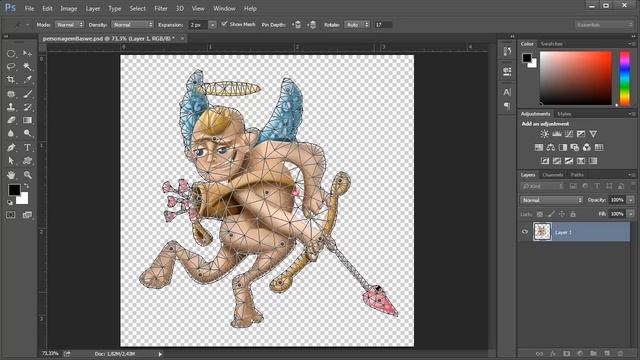Open the Expansion value dropdown arrow

coord(212,25)
